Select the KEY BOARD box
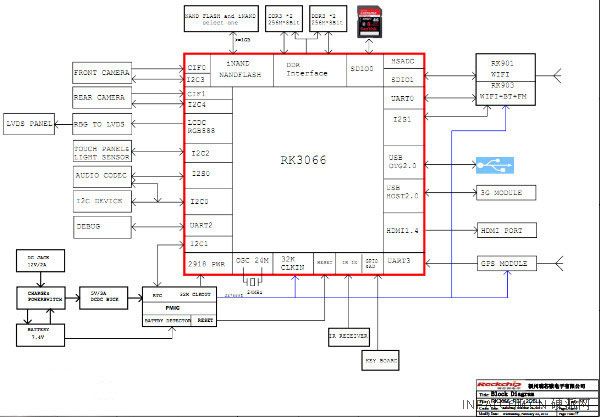Viewport: 600px width, 417px height. click(380, 360)
